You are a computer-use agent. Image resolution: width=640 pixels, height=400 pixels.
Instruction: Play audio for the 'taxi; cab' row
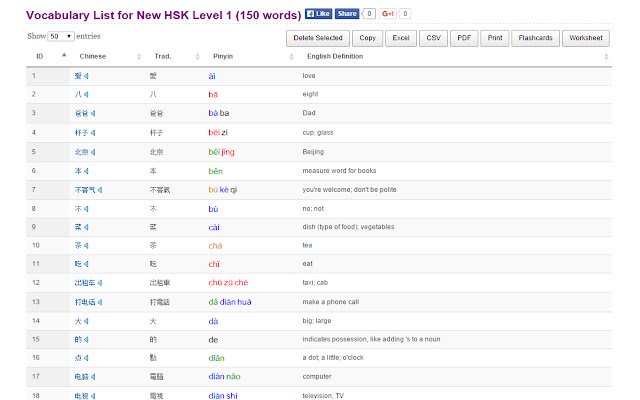tap(100, 282)
